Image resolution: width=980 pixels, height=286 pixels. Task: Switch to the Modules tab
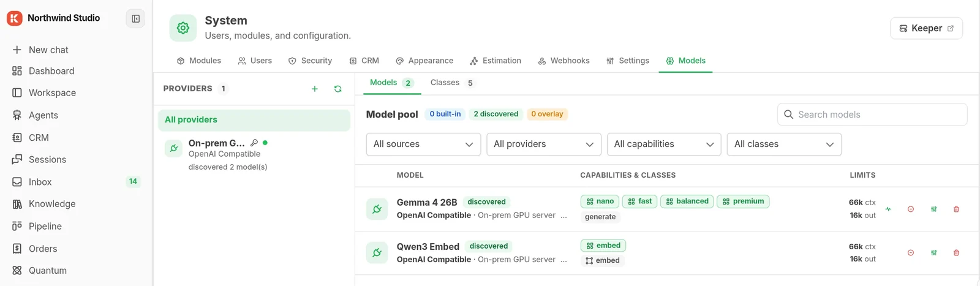tap(199, 61)
